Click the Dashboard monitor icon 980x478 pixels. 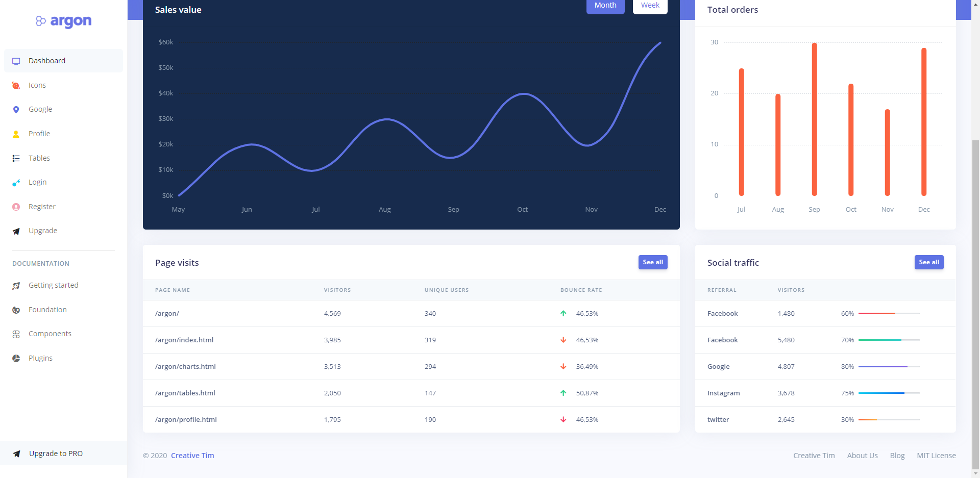pyautogui.click(x=16, y=61)
